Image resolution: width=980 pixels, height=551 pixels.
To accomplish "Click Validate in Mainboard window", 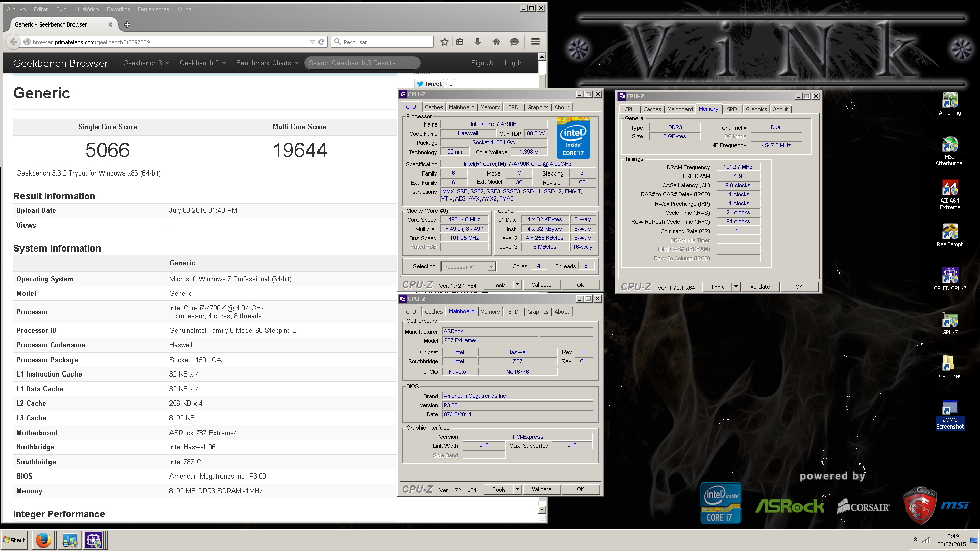I will click(542, 489).
